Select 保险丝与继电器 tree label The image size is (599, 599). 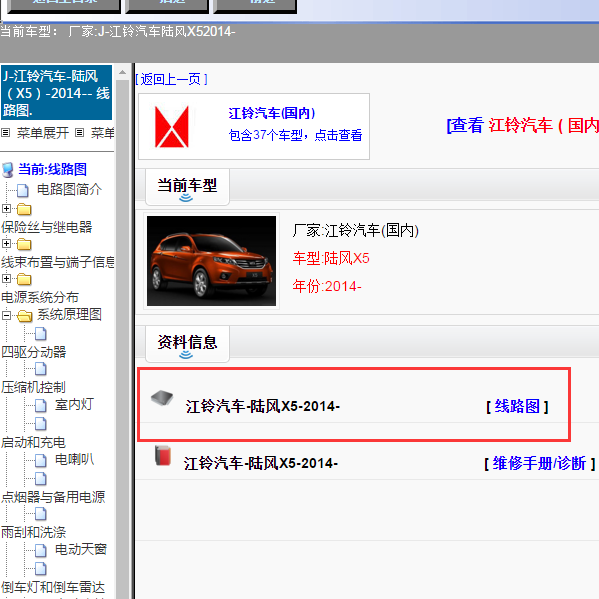[x=47, y=227]
